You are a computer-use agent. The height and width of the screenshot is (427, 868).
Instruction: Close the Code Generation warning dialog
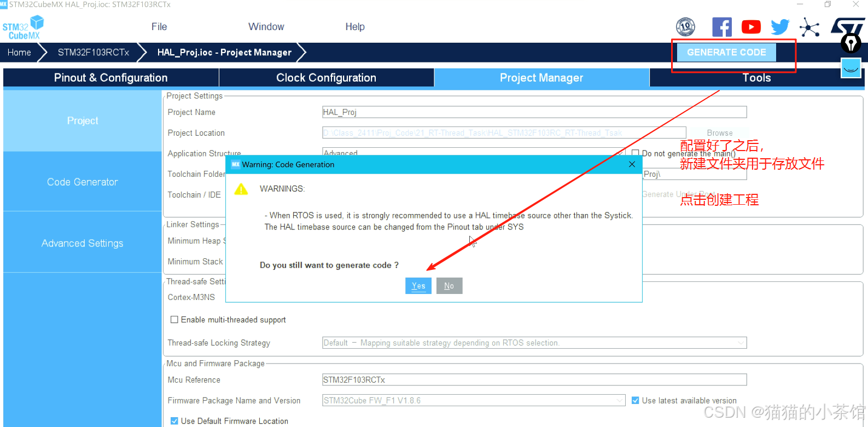632,164
